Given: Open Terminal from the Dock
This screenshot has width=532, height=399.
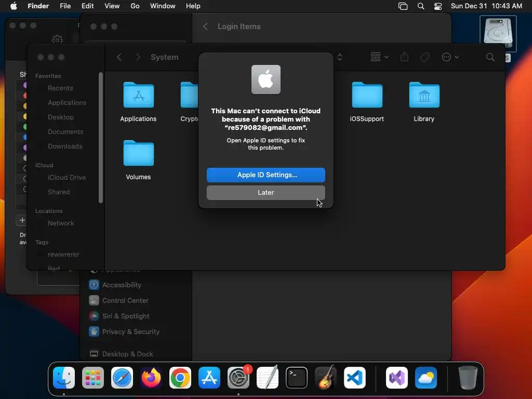Looking at the screenshot, I should (x=297, y=378).
